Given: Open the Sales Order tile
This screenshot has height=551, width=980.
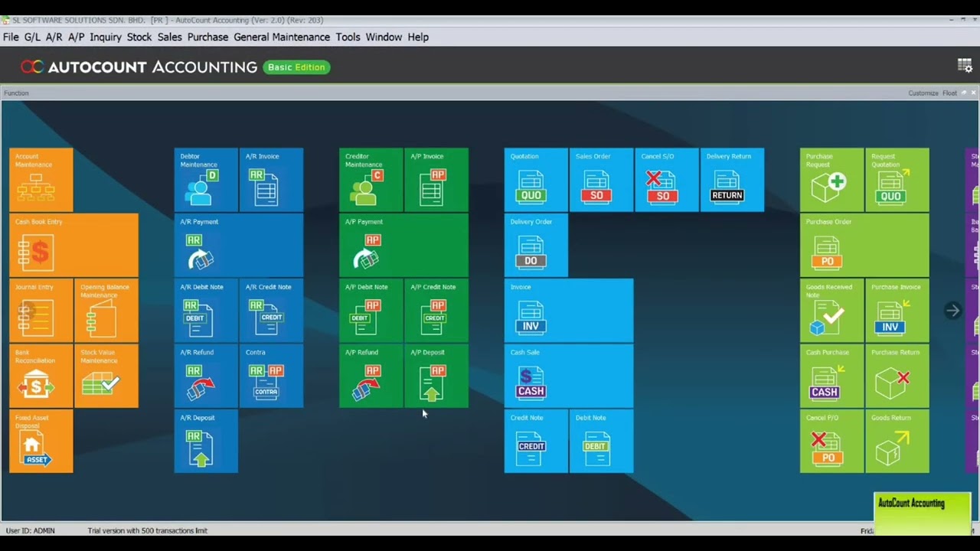Looking at the screenshot, I should [601, 180].
